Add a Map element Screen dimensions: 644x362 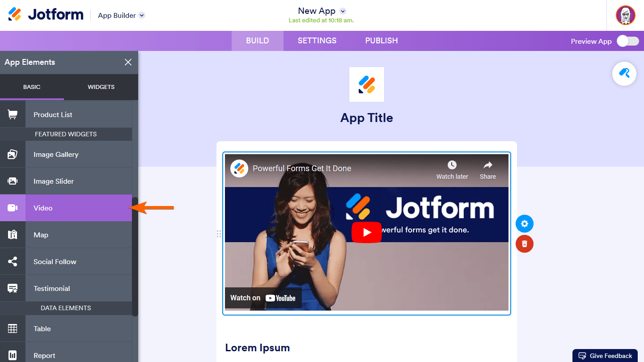pos(66,235)
